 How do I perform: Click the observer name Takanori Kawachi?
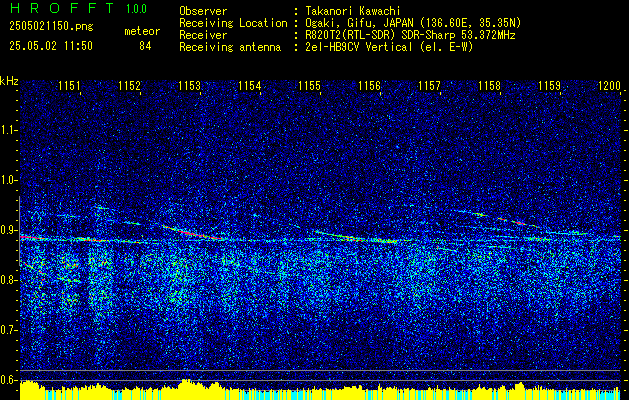(352, 11)
